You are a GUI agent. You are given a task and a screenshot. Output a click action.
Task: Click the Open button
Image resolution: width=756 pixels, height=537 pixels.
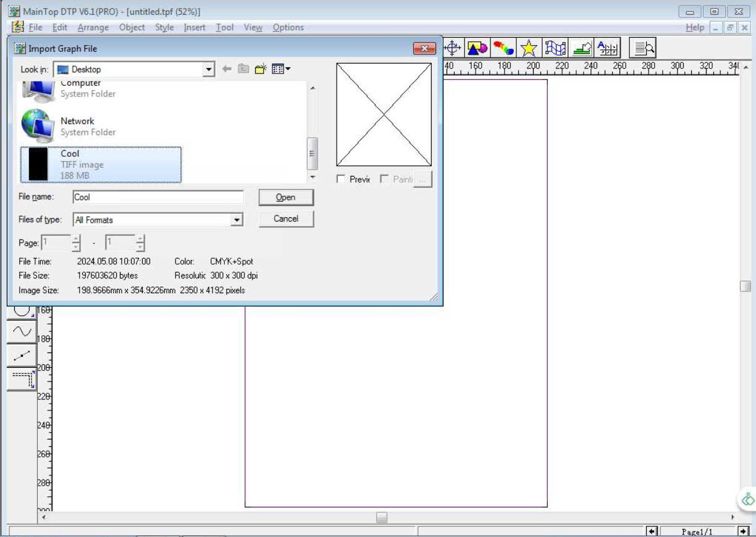coord(286,198)
